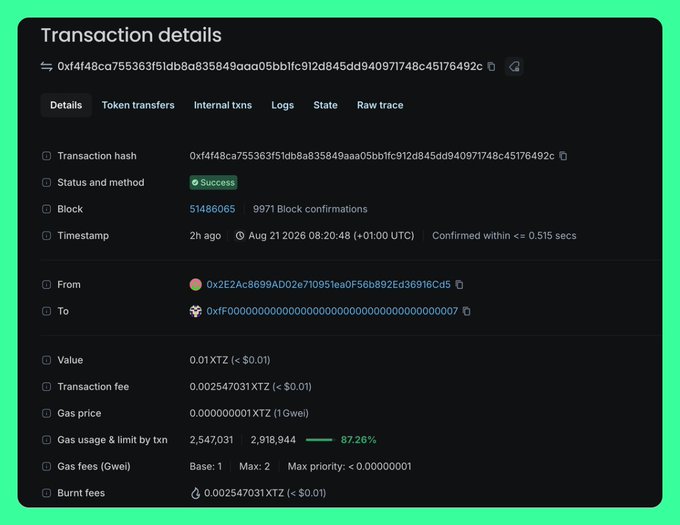Click info icon next to Block

click(46, 209)
